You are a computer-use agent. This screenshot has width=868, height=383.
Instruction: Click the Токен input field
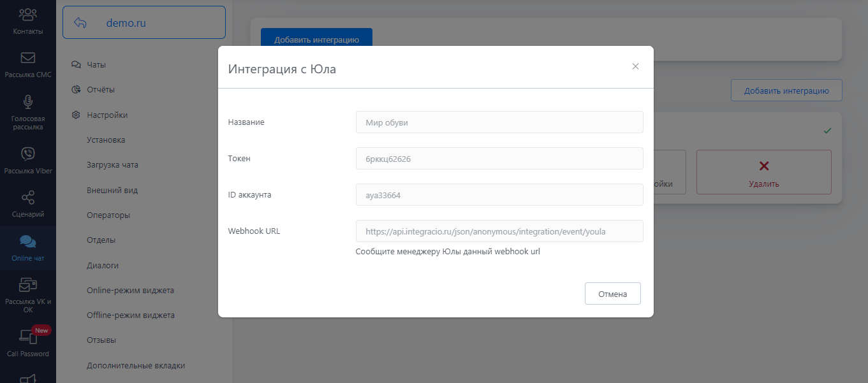point(499,159)
